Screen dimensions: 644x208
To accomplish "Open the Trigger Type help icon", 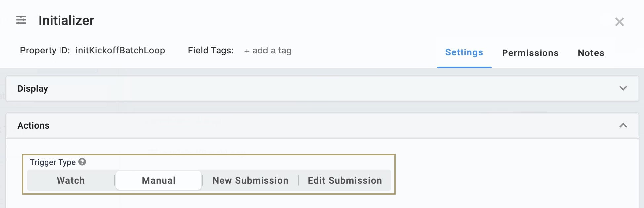I will [82, 162].
